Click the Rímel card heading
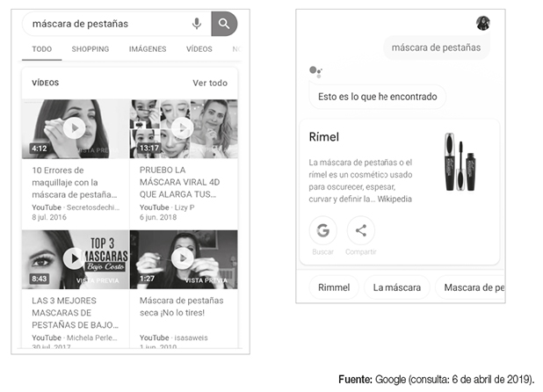 [x=324, y=137]
